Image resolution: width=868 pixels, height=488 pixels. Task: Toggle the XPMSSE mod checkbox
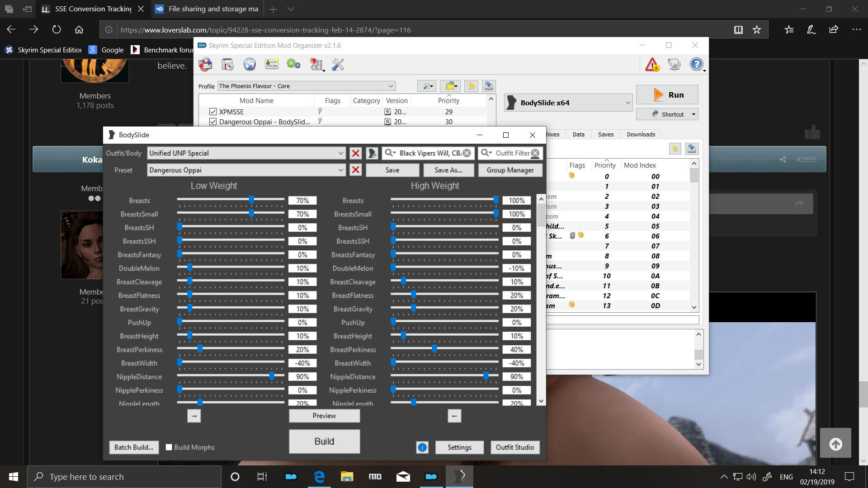(213, 112)
